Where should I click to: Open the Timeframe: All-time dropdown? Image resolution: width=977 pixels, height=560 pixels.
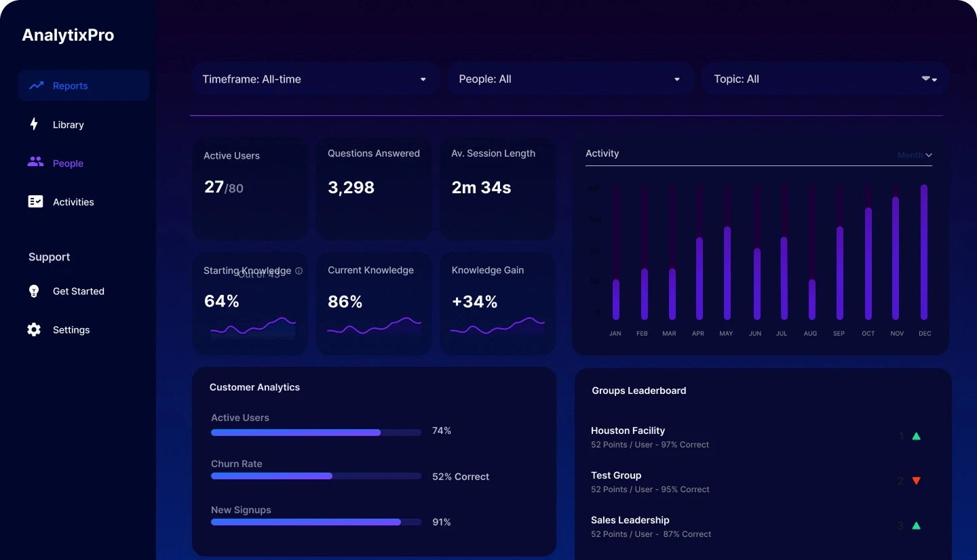pos(315,79)
